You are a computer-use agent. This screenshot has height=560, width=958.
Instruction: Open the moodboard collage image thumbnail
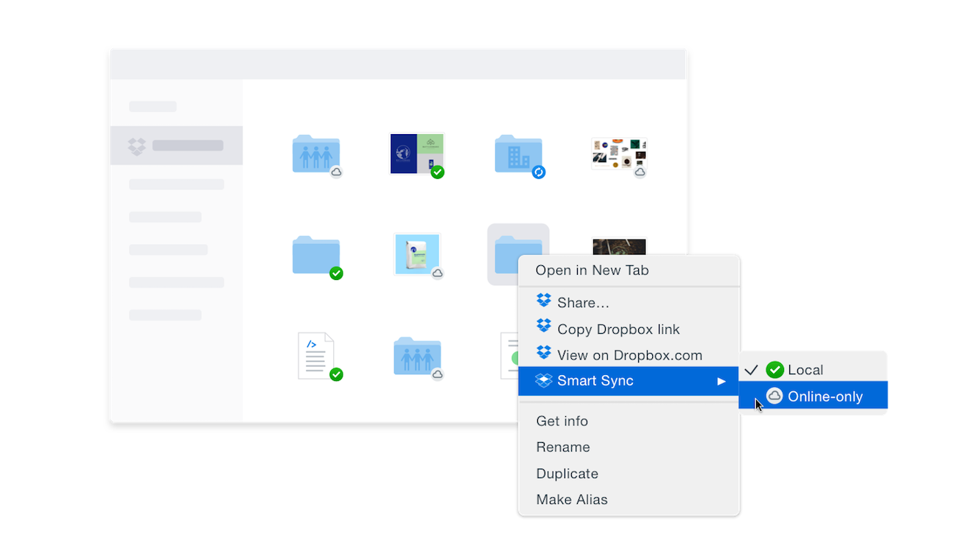(618, 154)
